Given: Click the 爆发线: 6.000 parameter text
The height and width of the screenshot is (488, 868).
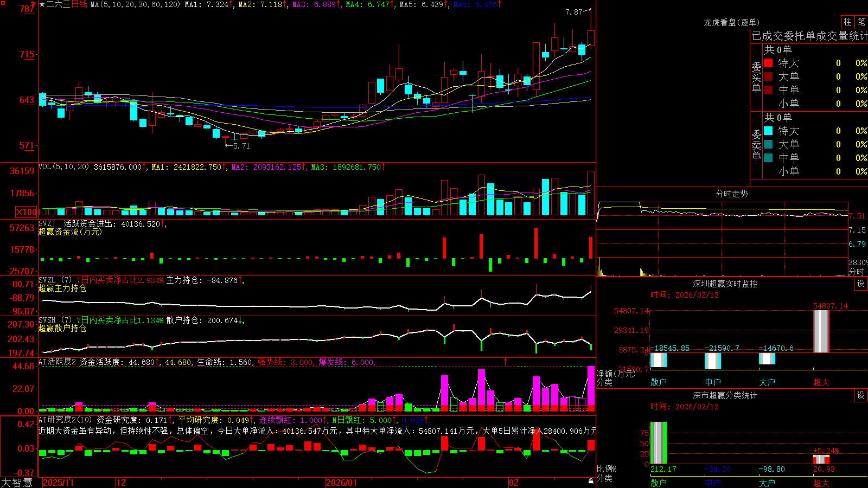Looking at the screenshot, I should (346, 362).
